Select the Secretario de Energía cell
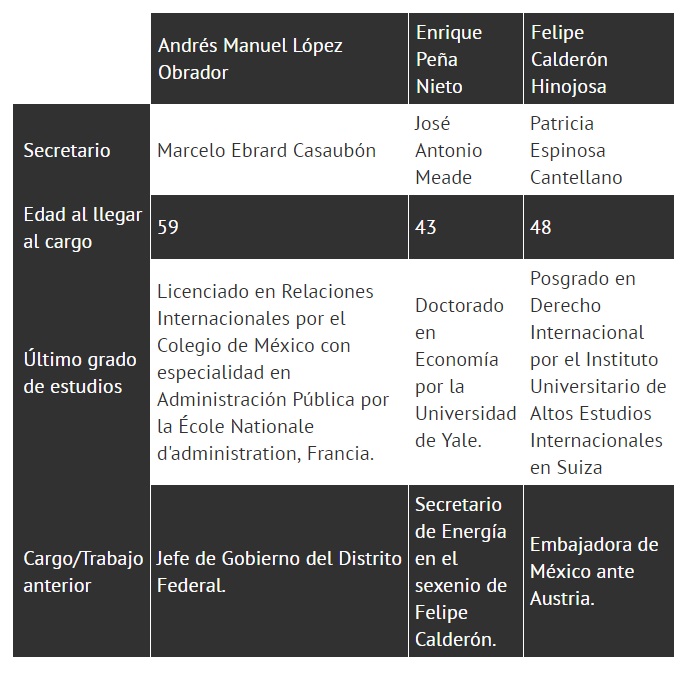 point(466,571)
